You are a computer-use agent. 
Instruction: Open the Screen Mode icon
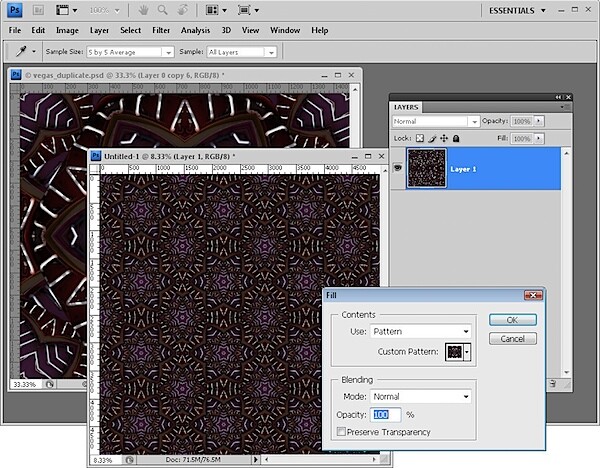click(x=244, y=10)
